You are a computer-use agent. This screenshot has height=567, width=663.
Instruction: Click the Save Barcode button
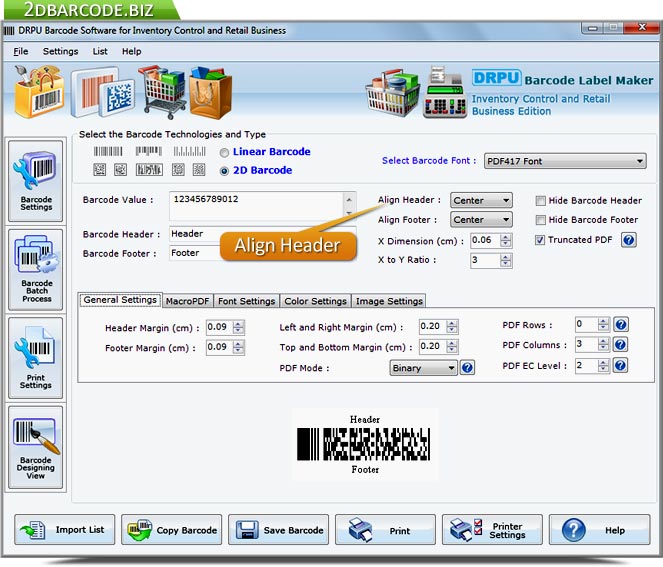278,530
